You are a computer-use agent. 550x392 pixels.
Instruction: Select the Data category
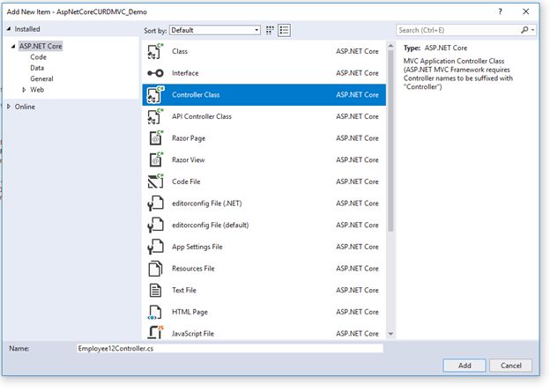pos(37,68)
